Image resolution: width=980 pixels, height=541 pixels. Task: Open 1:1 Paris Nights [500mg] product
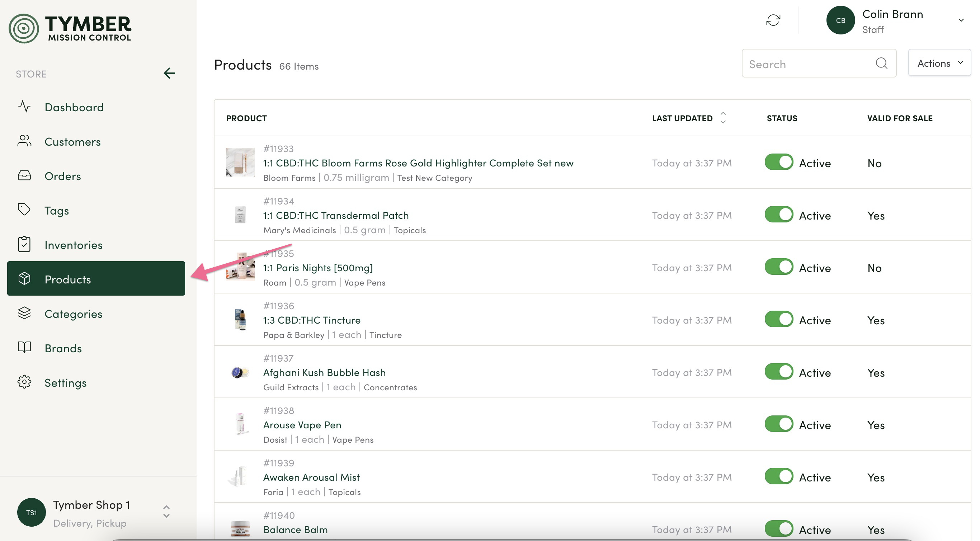click(x=318, y=268)
